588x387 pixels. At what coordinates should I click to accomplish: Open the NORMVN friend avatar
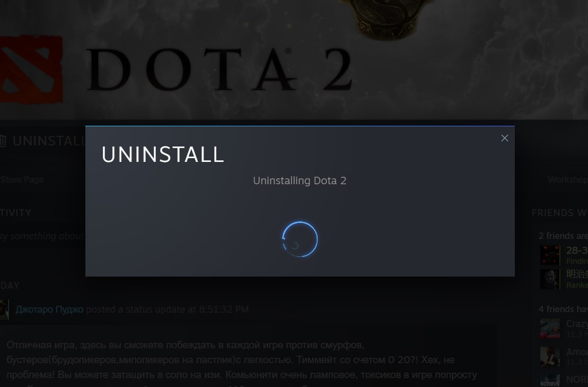[x=550, y=380]
